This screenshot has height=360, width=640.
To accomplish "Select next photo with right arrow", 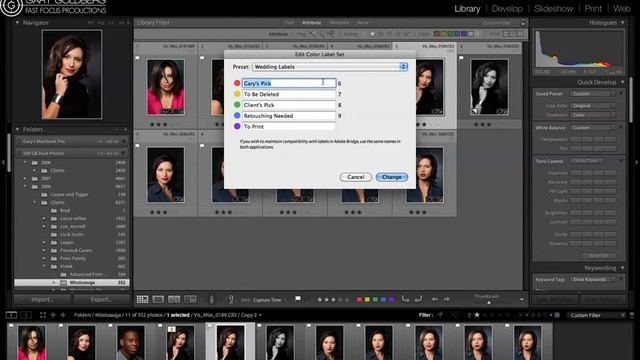I will 447,299.
